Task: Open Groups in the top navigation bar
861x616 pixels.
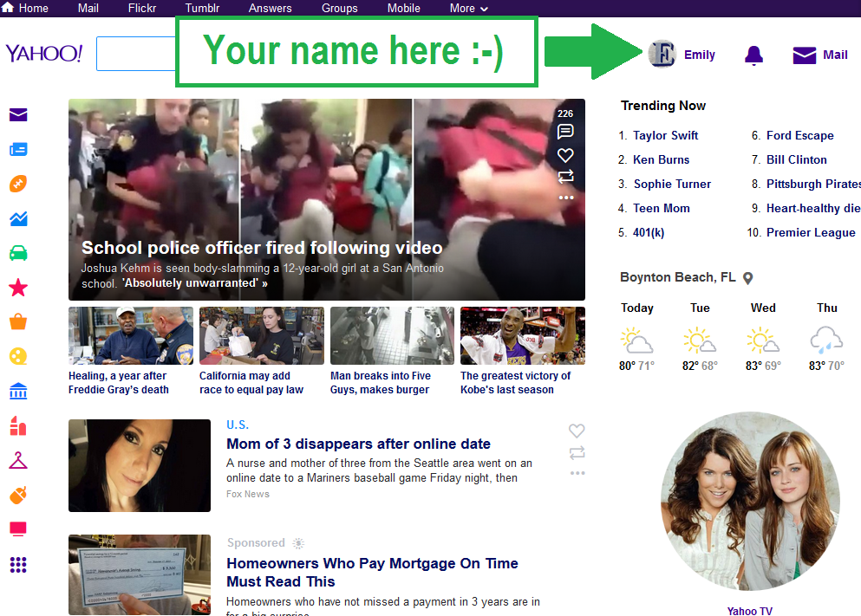Action: pyautogui.click(x=339, y=8)
